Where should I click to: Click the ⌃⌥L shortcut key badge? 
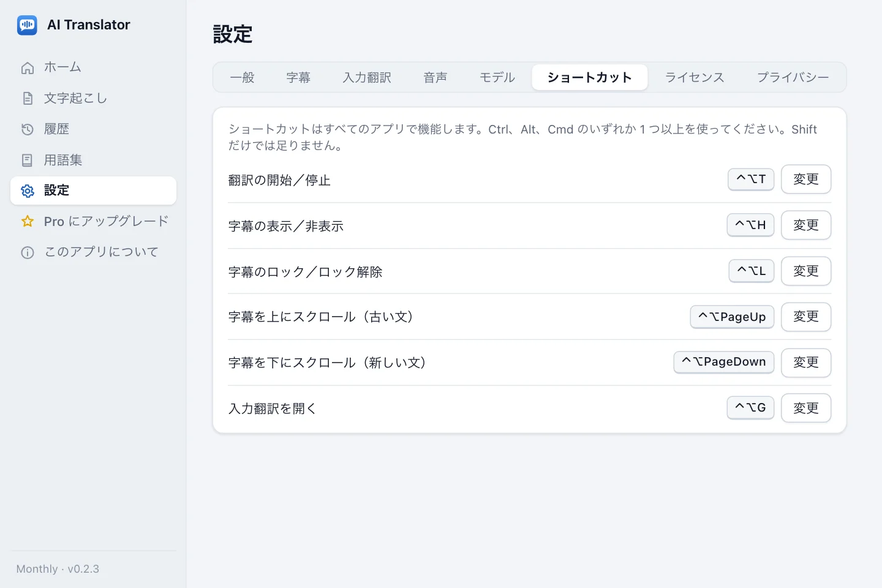[x=752, y=271]
